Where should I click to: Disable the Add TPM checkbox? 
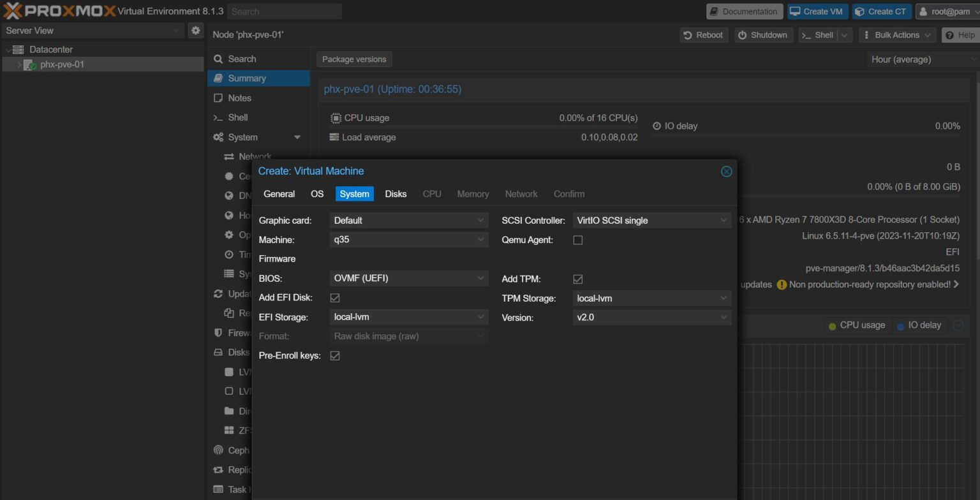(577, 279)
